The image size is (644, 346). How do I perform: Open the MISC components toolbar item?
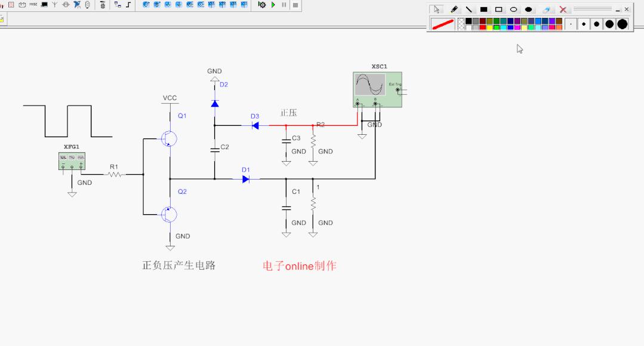[33, 4]
